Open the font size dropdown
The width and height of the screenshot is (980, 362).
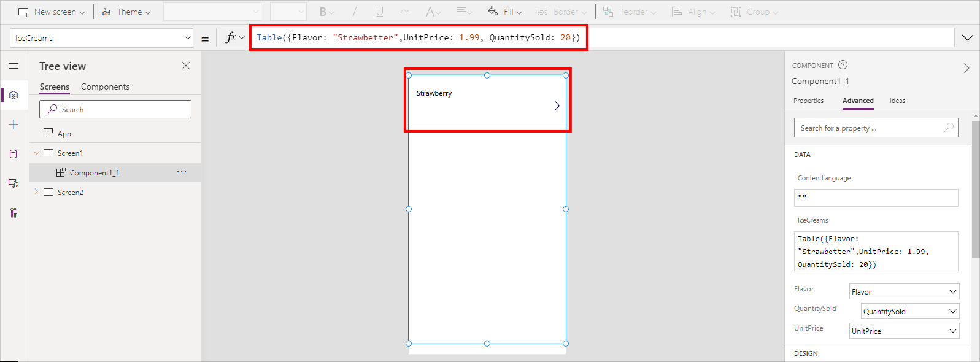(x=288, y=12)
